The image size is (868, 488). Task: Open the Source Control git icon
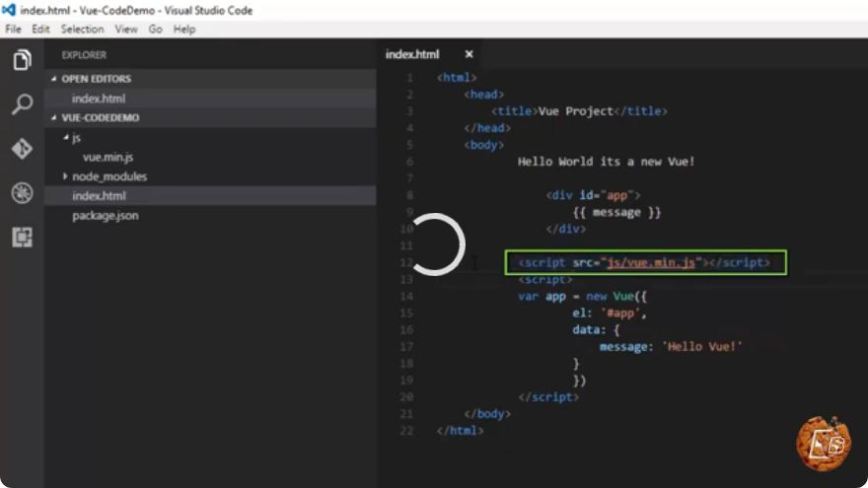(22, 149)
